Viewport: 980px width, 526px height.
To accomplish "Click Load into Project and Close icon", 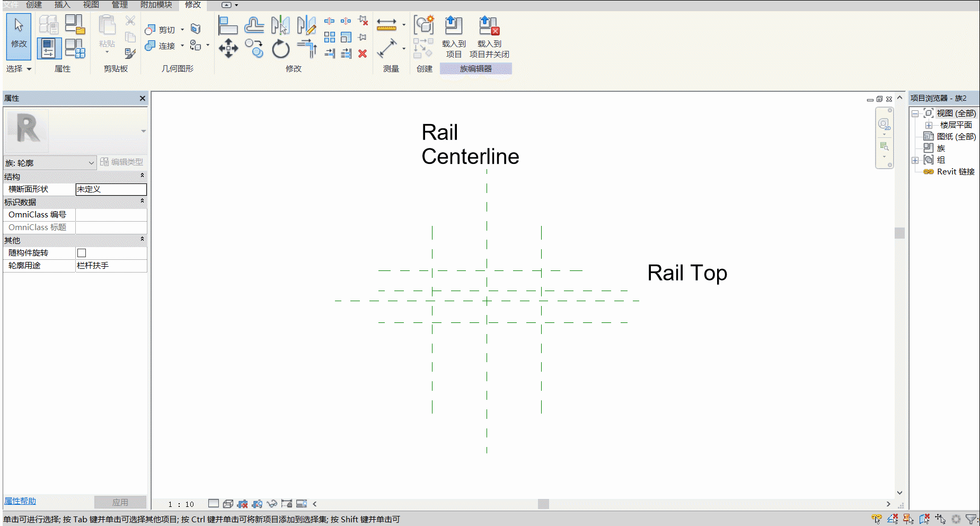I will coord(489,37).
